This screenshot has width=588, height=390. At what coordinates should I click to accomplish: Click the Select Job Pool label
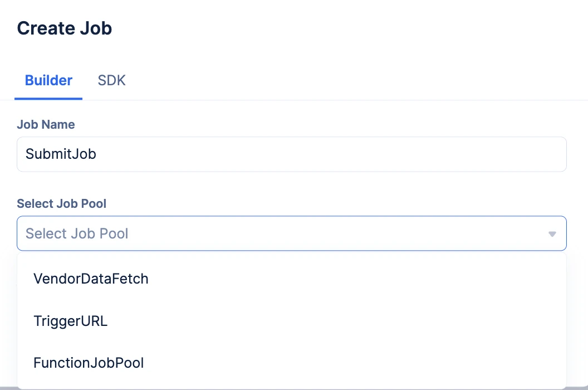click(x=61, y=204)
